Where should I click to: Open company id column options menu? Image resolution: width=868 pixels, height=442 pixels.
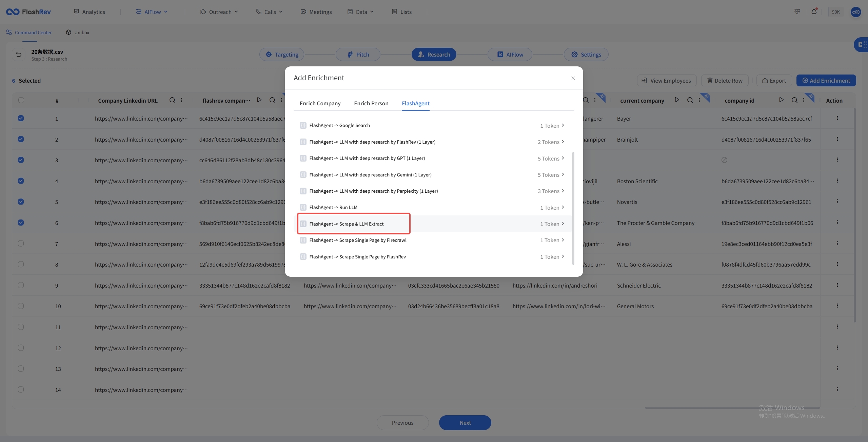804,100
